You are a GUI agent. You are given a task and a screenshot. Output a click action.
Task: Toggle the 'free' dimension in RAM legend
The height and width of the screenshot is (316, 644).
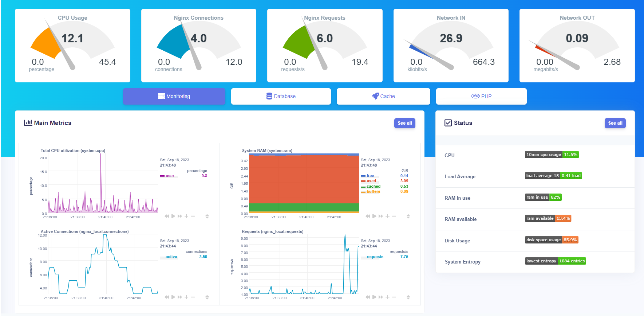pos(370,176)
